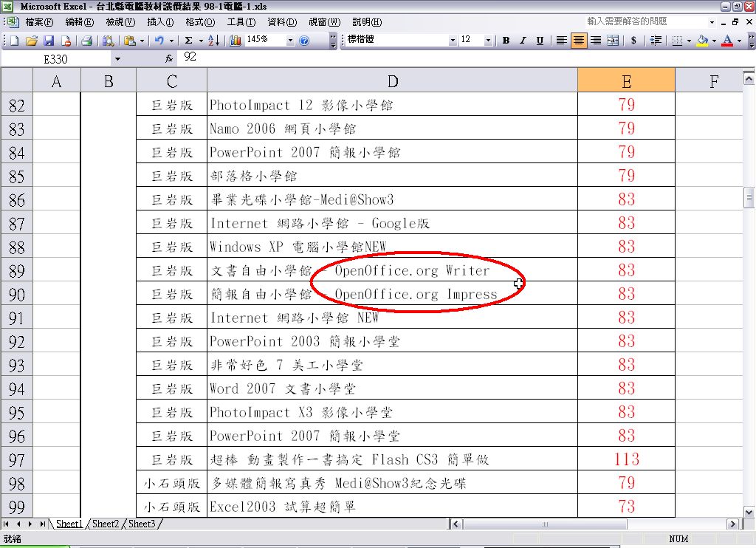The width and height of the screenshot is (756, 548).
Task: Open the help question box dropdown arrow
Action: click(712, 22)
